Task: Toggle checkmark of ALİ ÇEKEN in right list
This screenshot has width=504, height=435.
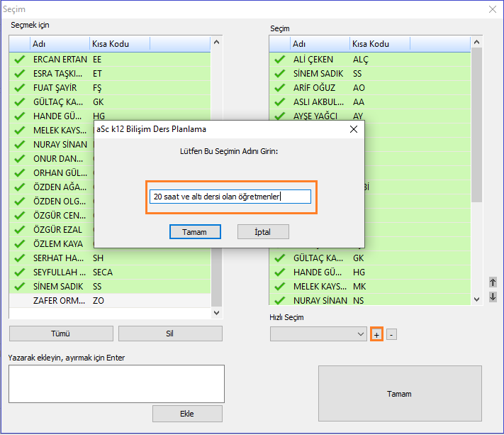Action: [x=280, y=60]
